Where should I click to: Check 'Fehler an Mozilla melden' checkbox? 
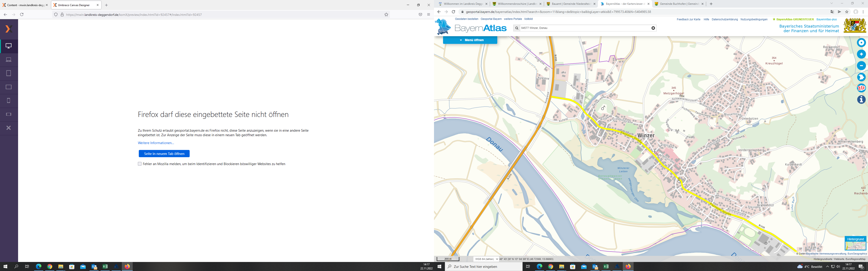(x=139, y=164)
